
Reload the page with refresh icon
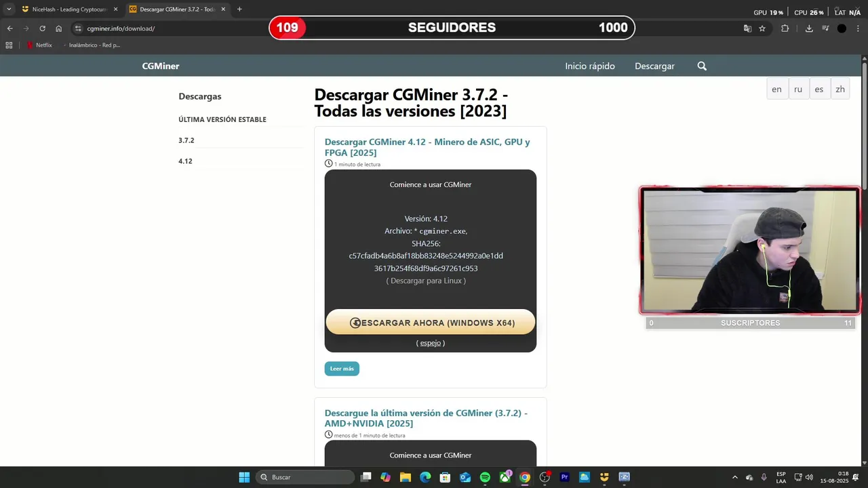[42, 28]
